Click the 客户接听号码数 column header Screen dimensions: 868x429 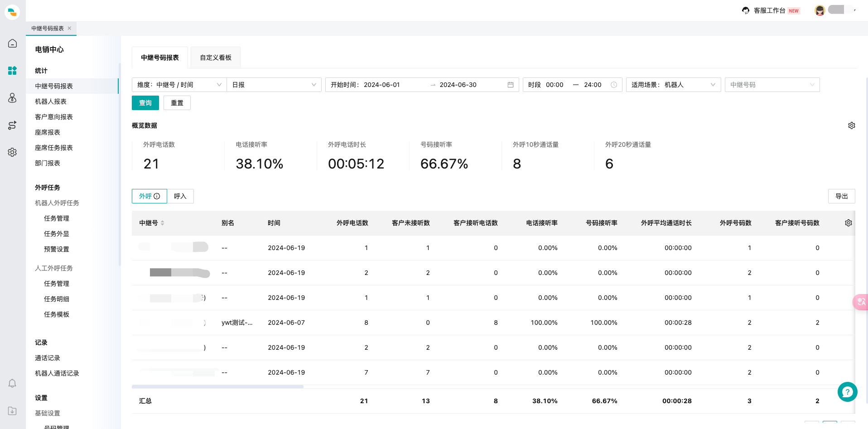tap(797, 223)
